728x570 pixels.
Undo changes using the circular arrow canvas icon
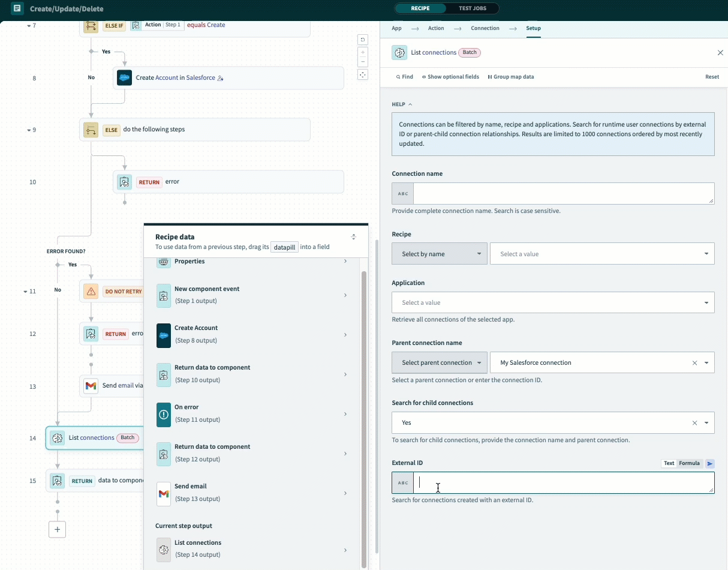coord(363,40)
